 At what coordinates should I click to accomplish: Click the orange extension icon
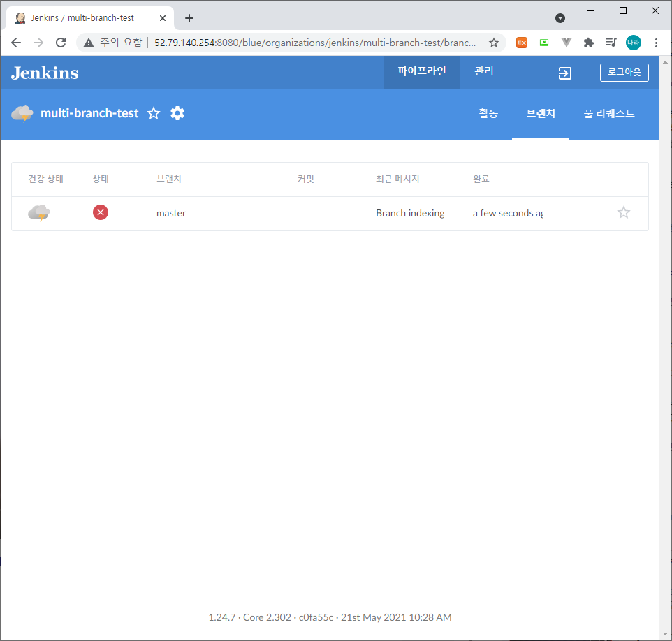point(522,43)
